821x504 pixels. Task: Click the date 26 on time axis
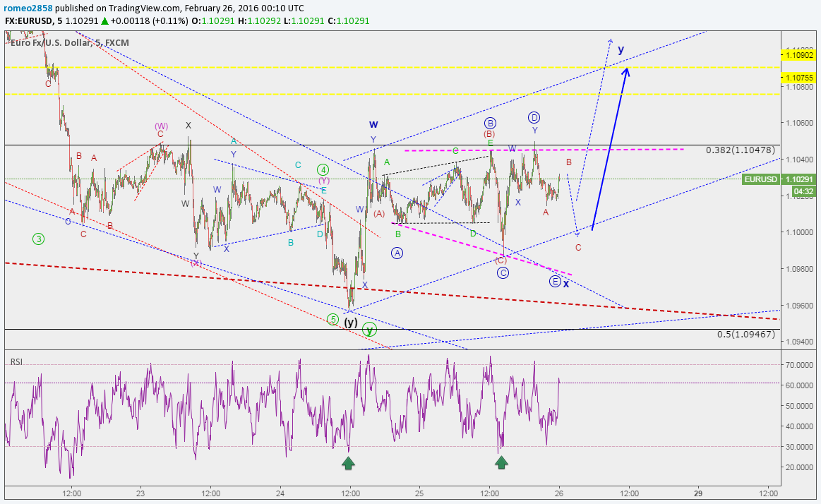[x=559, y=493]
